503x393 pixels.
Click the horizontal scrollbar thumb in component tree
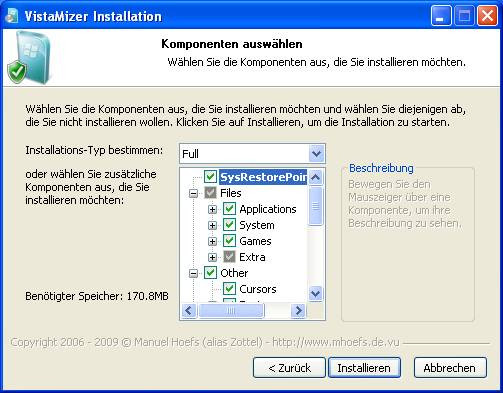click(231, 311)
